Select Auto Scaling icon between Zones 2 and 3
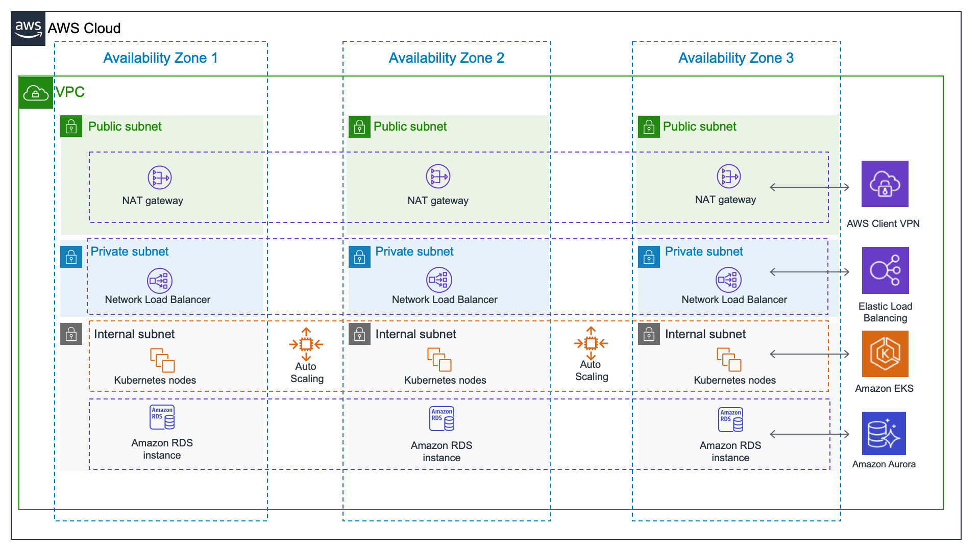Screen dimensions: 980x551 591,343
